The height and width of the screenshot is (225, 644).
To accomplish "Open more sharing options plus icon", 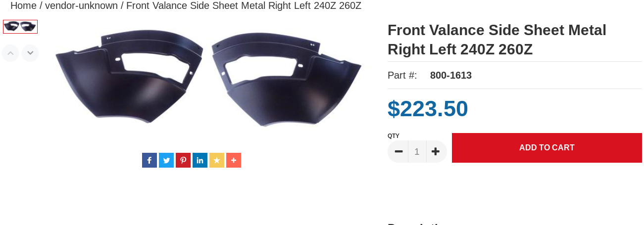I will coord(234,160).
